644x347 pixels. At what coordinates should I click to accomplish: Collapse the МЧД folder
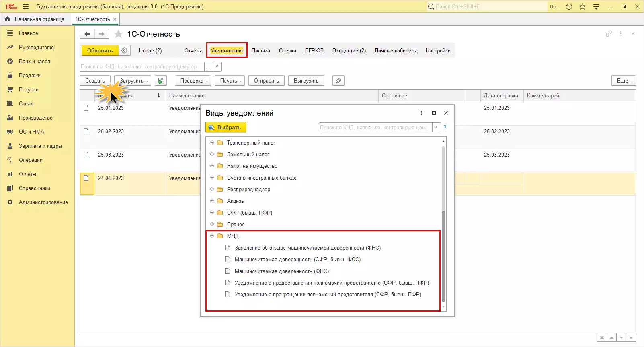212,236
